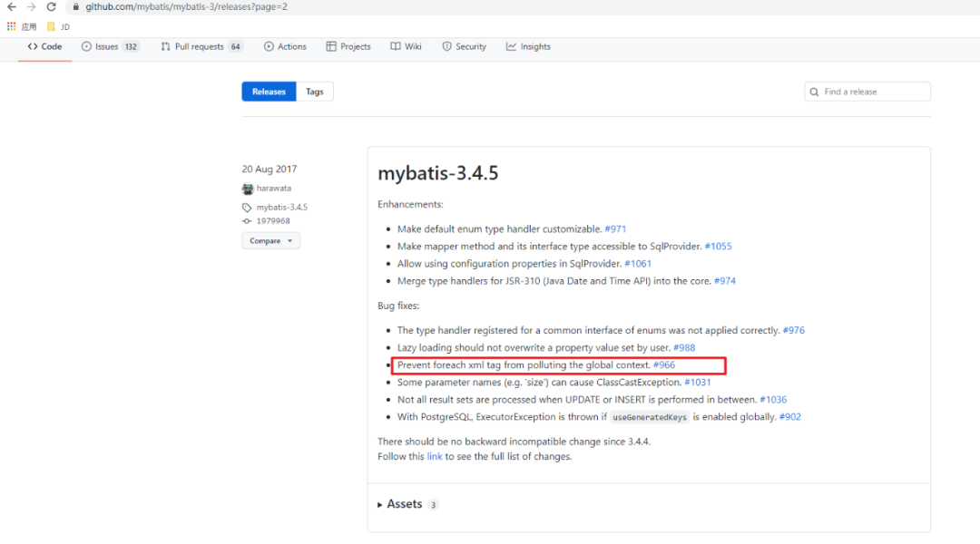Open the Issues tab
The height and width of the screenshot is (544, 980).
(110, 47)
